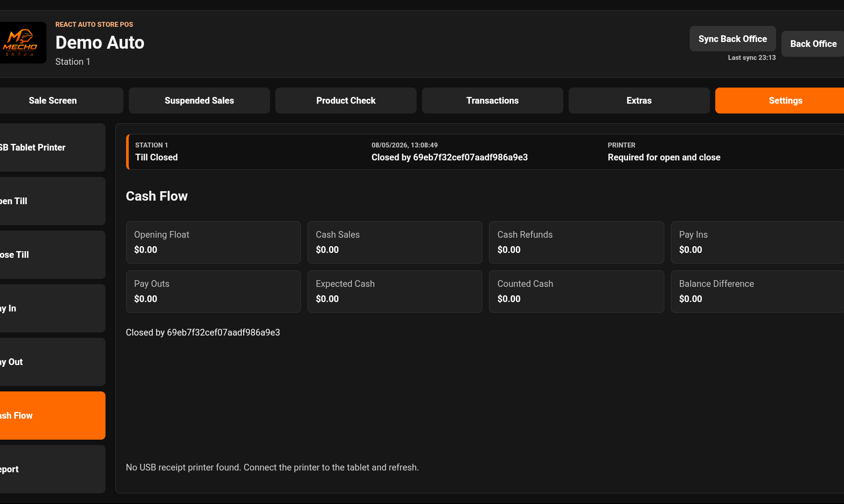844x504 pixels.
Task: Select the Settings tab
Action: tap(780, 101)
